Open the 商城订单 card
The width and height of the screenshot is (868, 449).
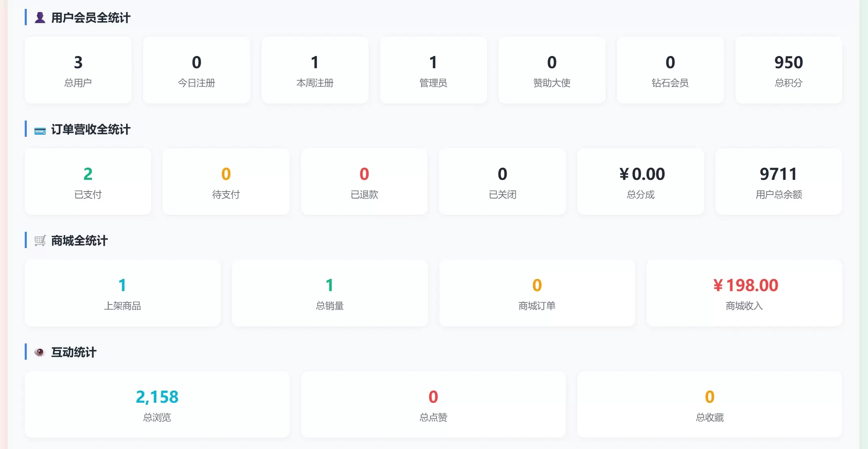tap(537, 293)
